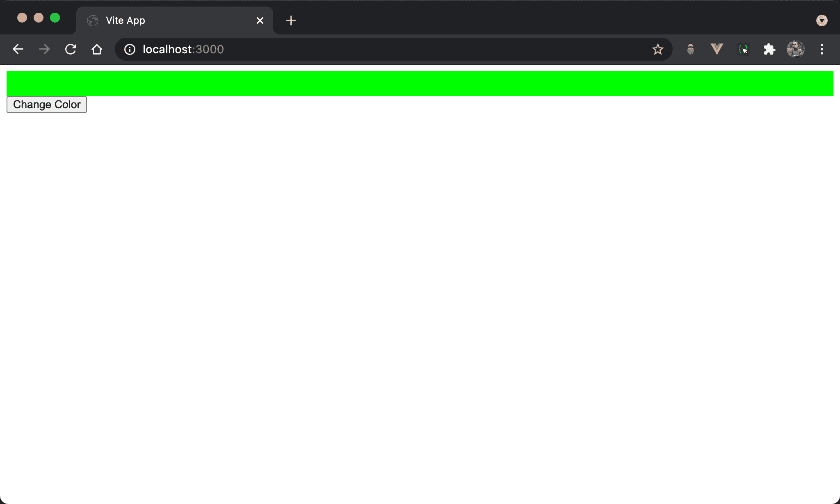The width and height of the screenshot is (840, 504).
Task: Click the browser extensions puzzle icon
Action: coord(770,49)
